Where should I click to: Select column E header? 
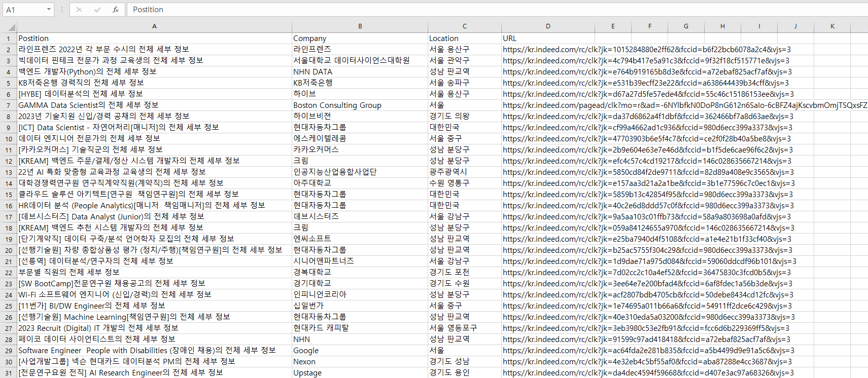point(613,27)
